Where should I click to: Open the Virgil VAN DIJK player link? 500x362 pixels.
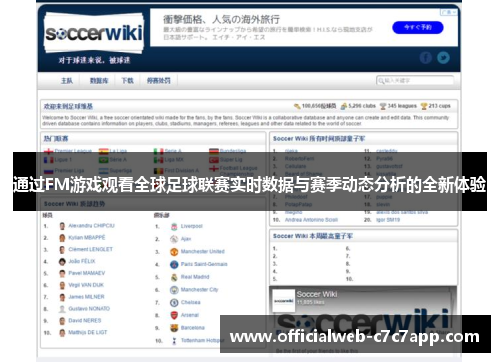pyautogui.click(x=86, y=285)
